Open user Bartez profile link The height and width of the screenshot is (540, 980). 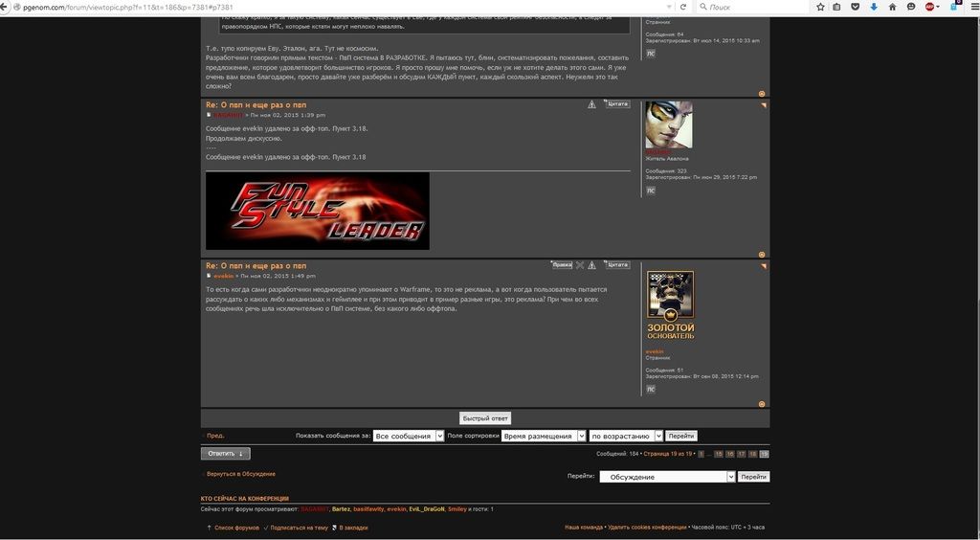coord(341,509)
